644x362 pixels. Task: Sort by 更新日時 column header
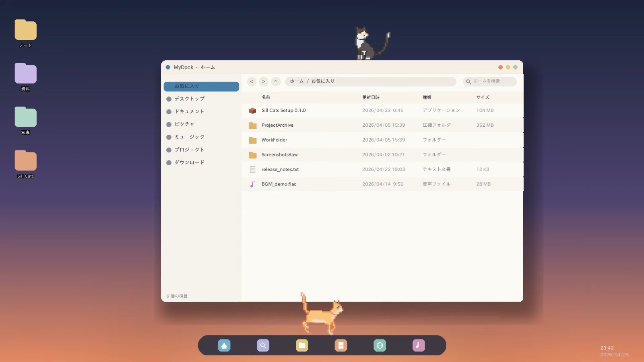pyautogui.click(x=371, y=97)
